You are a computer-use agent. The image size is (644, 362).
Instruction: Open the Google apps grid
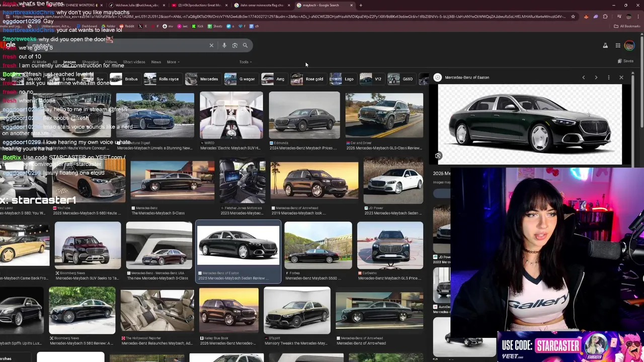618,46
